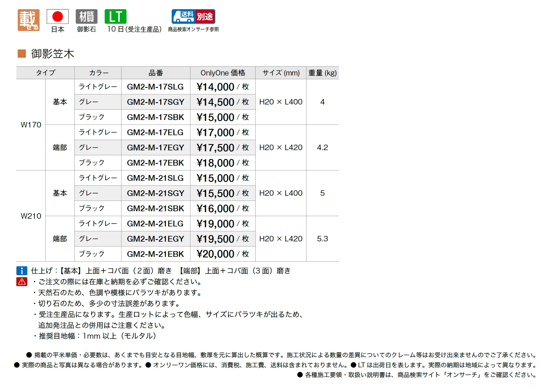Viewport: 550px width, 392px height.
Task: Click the ¥14,000 price cell
Action: click(223, 87)
